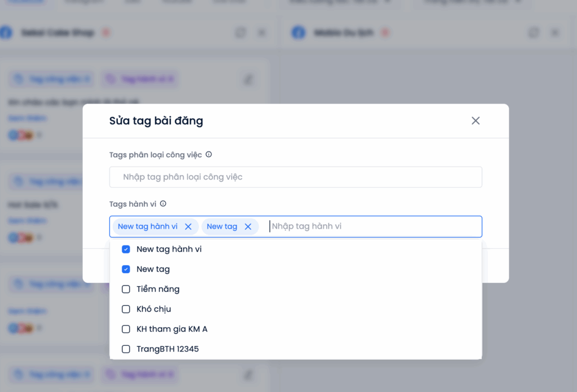Click the "Nhập tag hành vi" input
This screenshot has width=577, height=392.
click(x=372, y=226)
